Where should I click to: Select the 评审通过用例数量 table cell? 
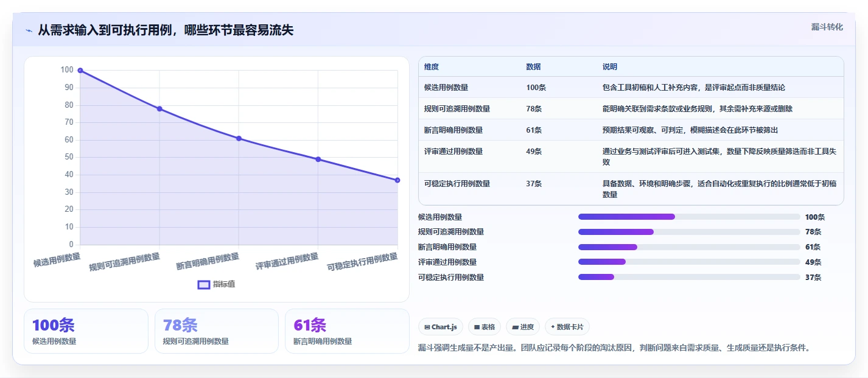point(453,152)
